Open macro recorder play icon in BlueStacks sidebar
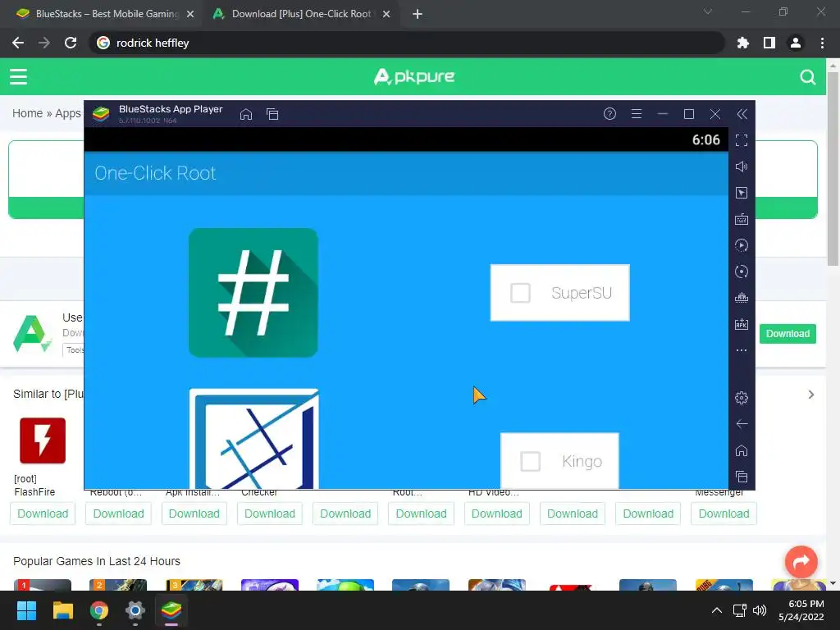 point(742,245)
